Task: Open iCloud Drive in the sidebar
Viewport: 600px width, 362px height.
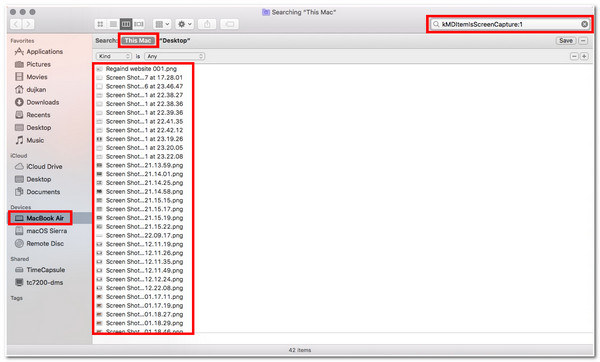Action: click(x=38, y=166)
